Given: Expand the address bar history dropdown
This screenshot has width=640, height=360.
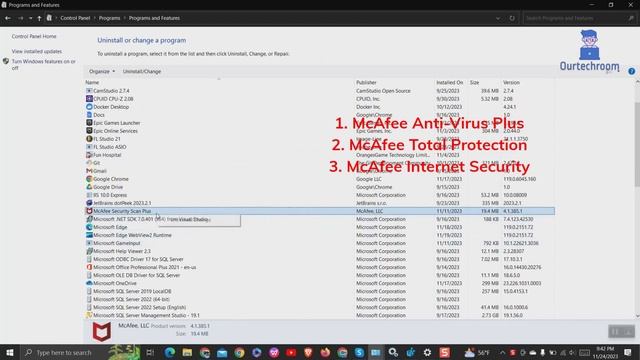Looking at the screenshot, I should pyautogui.click(x=498, y=18).
